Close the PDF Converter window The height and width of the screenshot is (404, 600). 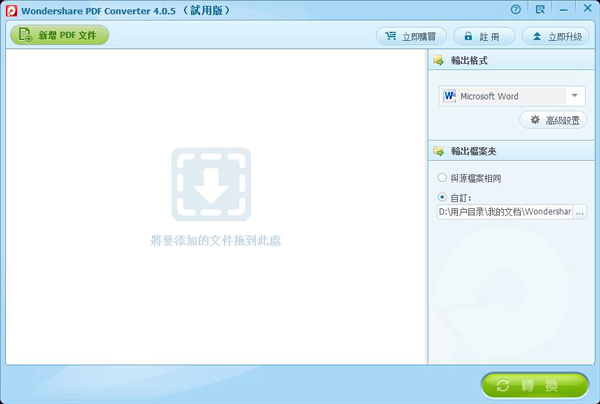pyautogui.click(x=587, y=8)
